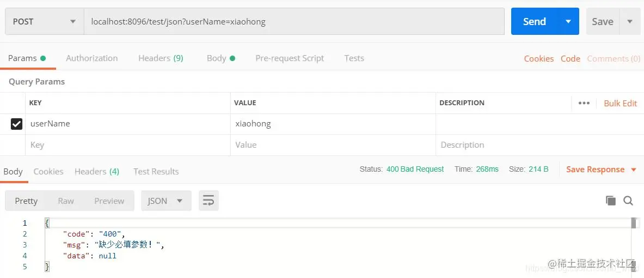Copy response body with the copy icon
The width and height of the screenshot is (644, 278).
[x=611, y=201]
